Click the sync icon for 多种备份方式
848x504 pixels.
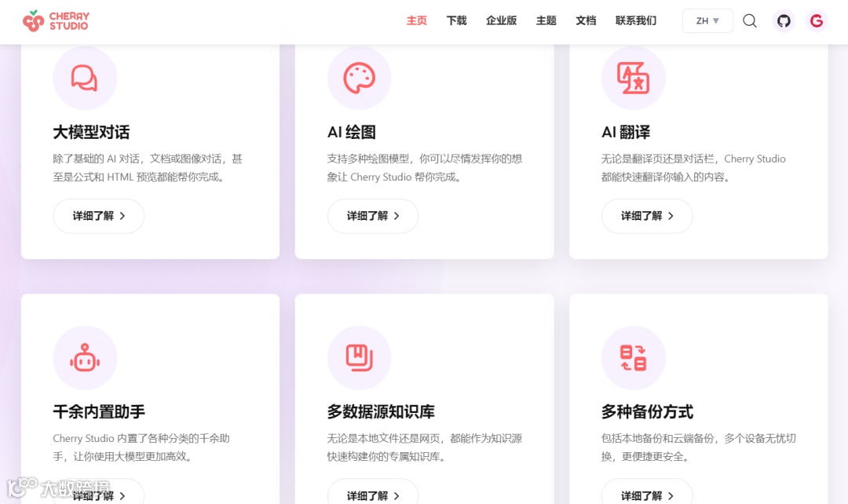click(634, 357)
